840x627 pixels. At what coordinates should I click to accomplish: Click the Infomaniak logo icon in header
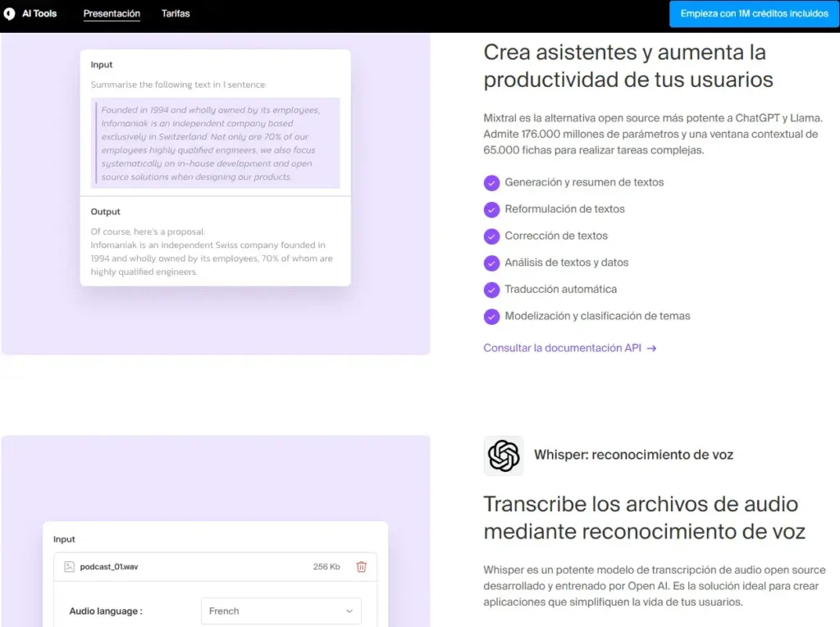click(9, 13)
